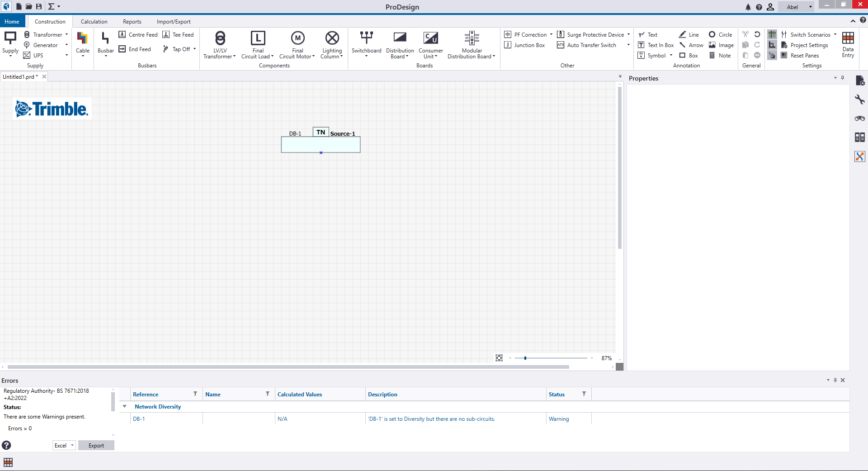Viewport: 868px width, 471px height.
Task: Insert a Busbar
Action: coord(105,44)
